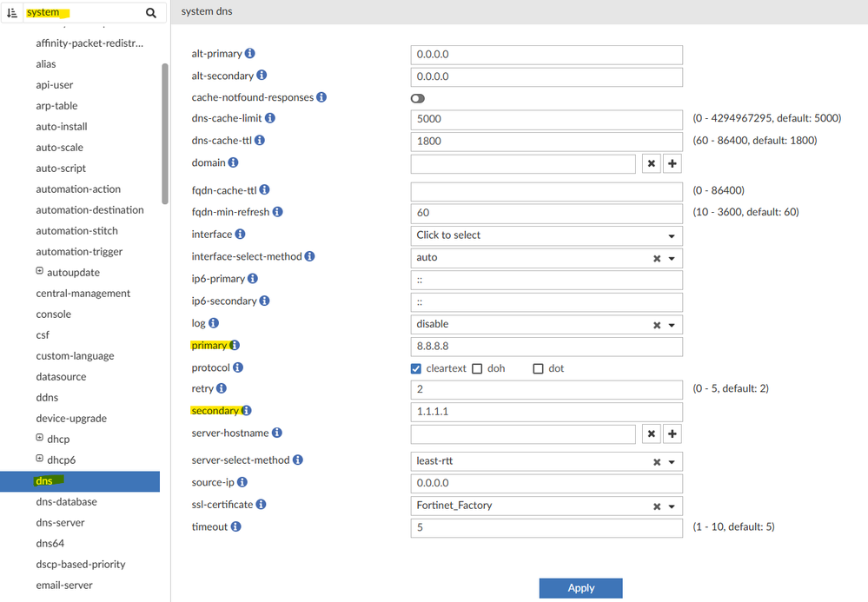The height and width of the screenshot is (602, 868).
Task: Select dns-database in the sidebar
Action: pyautogui.click(x=66, y=502)
